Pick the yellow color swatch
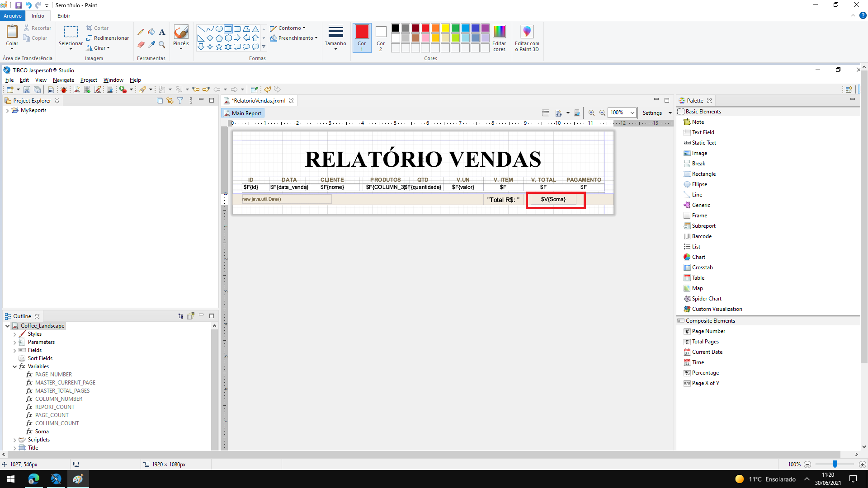868x488 pixels. pyautogui.click(x=445, y=28)
